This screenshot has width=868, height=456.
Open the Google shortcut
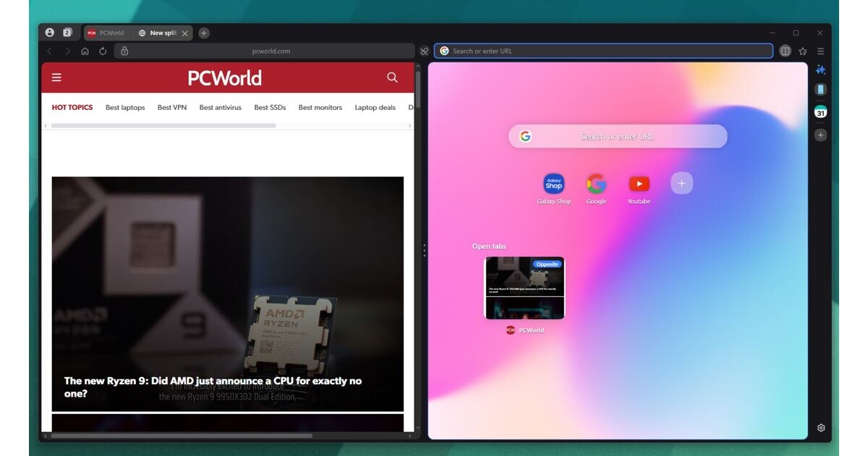596,188
